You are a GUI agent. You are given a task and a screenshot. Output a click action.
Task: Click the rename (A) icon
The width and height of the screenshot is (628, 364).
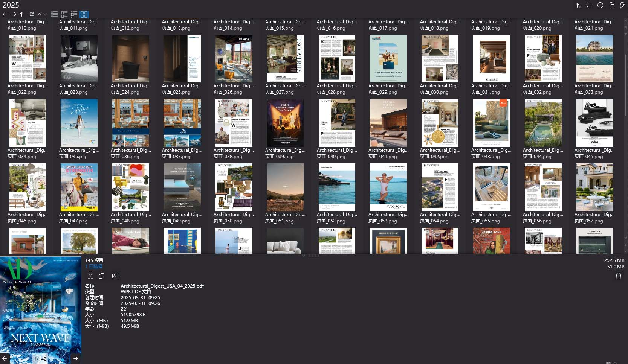tap(115, 276)
